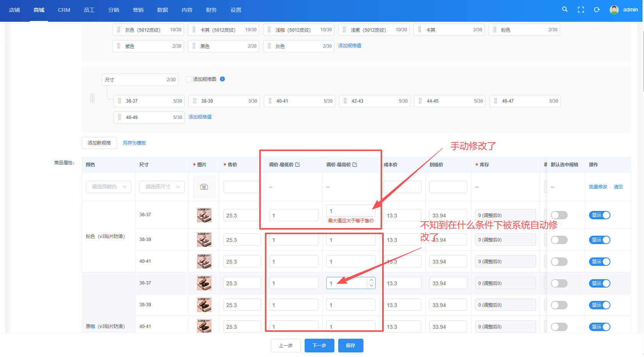
Task: Click info icon next to 添加规格图
Action: coord(222,79)
